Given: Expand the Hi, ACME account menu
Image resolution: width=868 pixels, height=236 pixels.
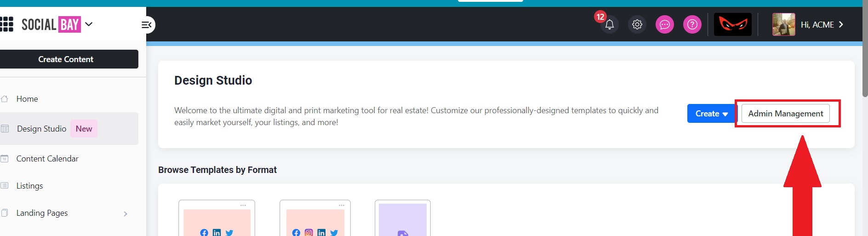Looking at the screenshot, I should (840, 24).
